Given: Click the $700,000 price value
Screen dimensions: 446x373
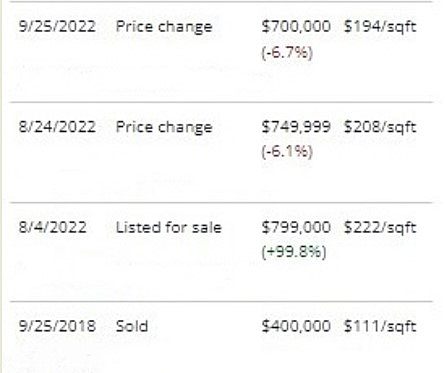Looking at the screenshot, I should (x=296, y=26).
